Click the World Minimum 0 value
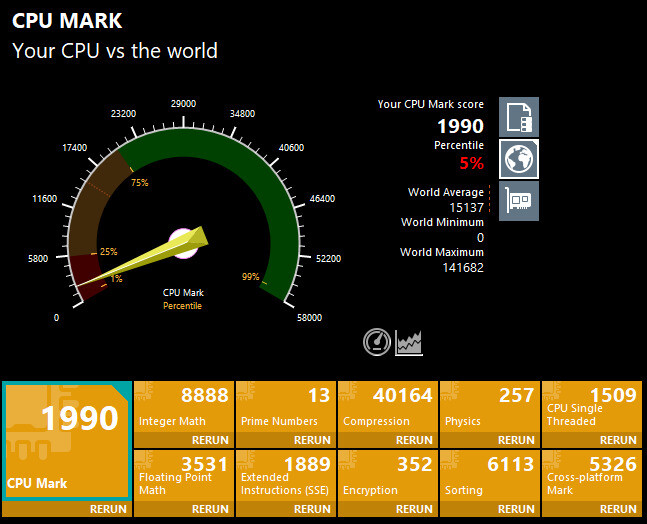This screenshot has width=647, height=524. click(x=480, y=238)
